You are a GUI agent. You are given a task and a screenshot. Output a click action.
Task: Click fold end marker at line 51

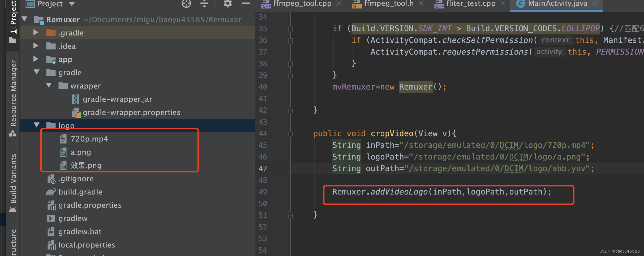(x=290, y=215)
